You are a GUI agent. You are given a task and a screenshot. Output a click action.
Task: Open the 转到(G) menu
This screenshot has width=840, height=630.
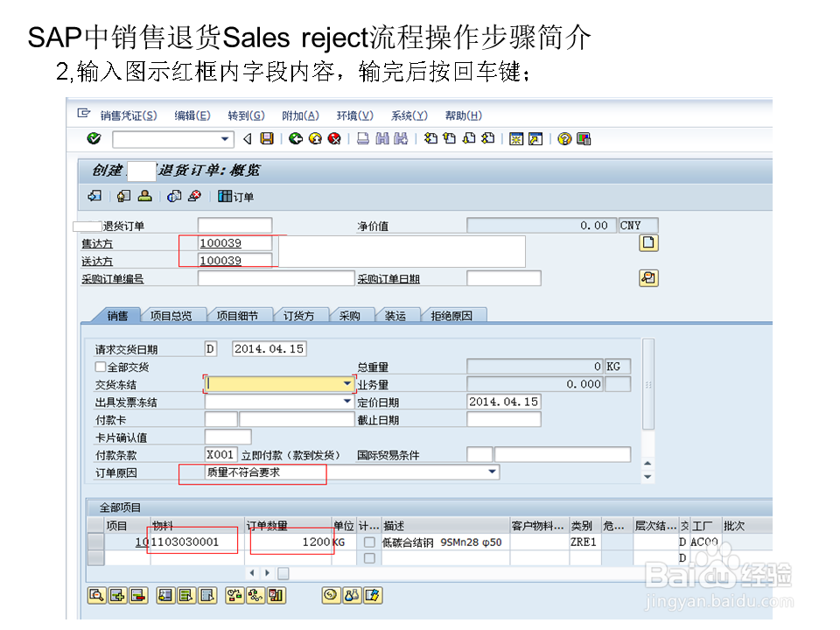point(246,115)
